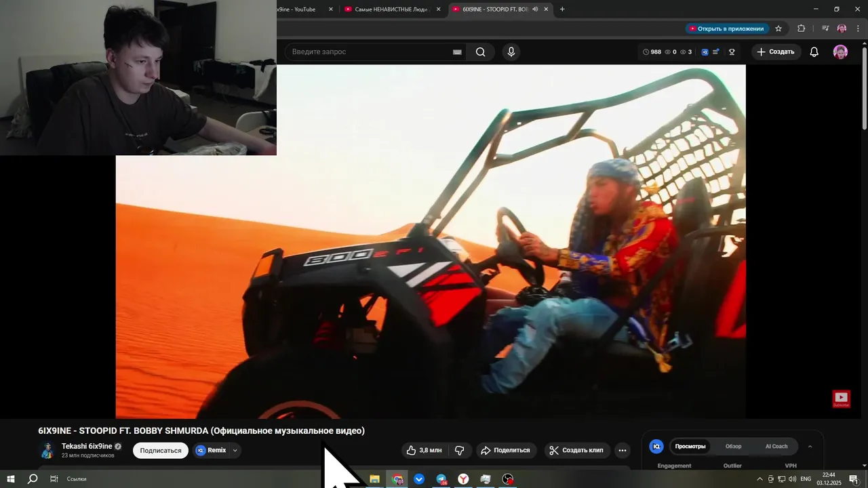This screenshot has width=868, height=488.
Task: Click the subscribe watermark in video corner
Action: pyautogui.click(x=841, y=399)
